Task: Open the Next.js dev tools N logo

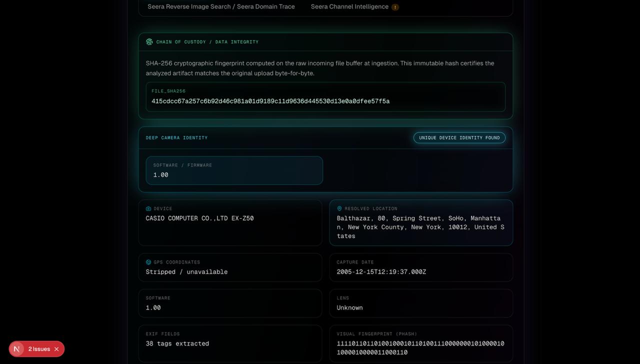Action: coord(16,349)
